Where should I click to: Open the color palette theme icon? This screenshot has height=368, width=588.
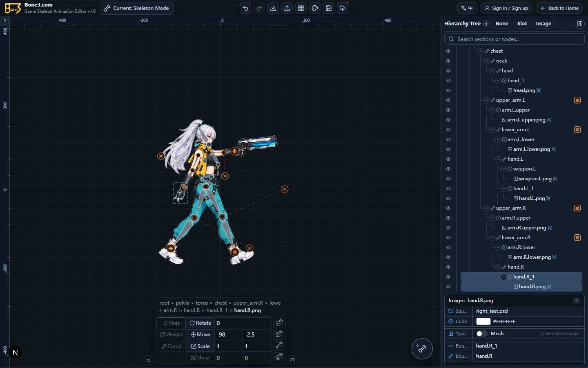(315, 8)
